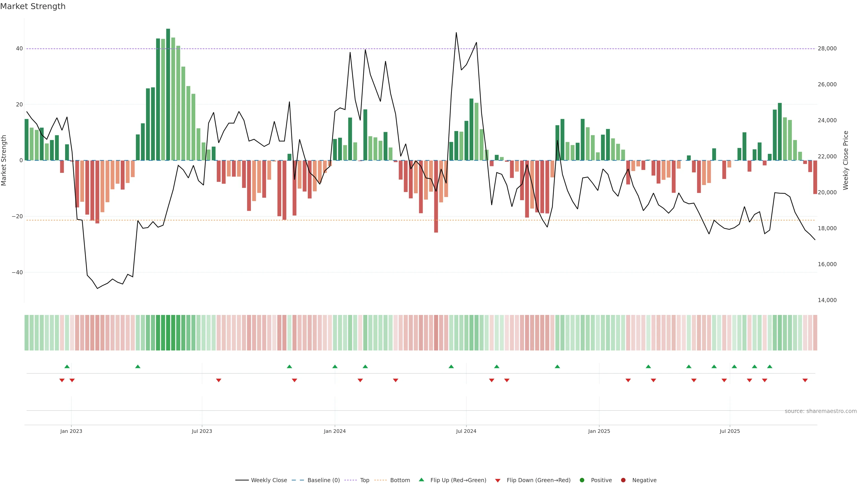Click the Weekly Close Price axis title
The image size is (868, 488).
845,160
